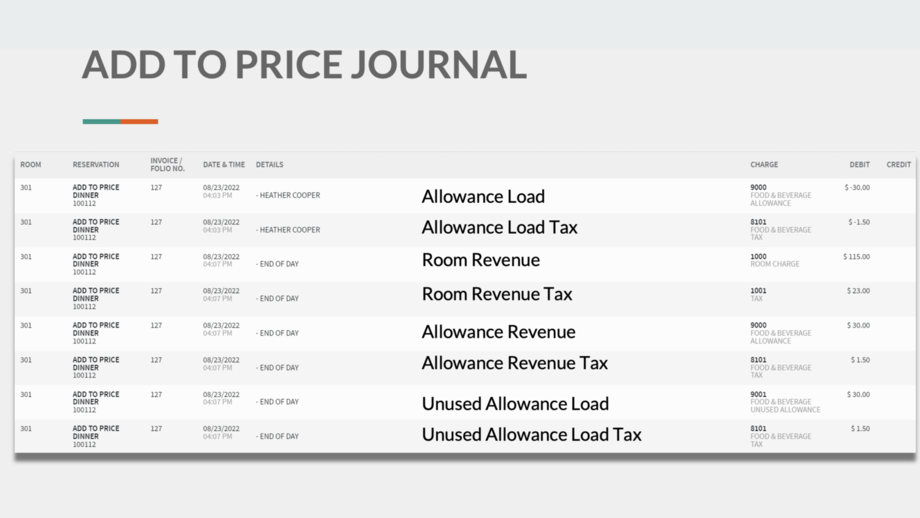This screenshot has height=518, width=920.
Task: Click charge 8101 in the Allowance Load Tax row
Action: coord(758,222)
